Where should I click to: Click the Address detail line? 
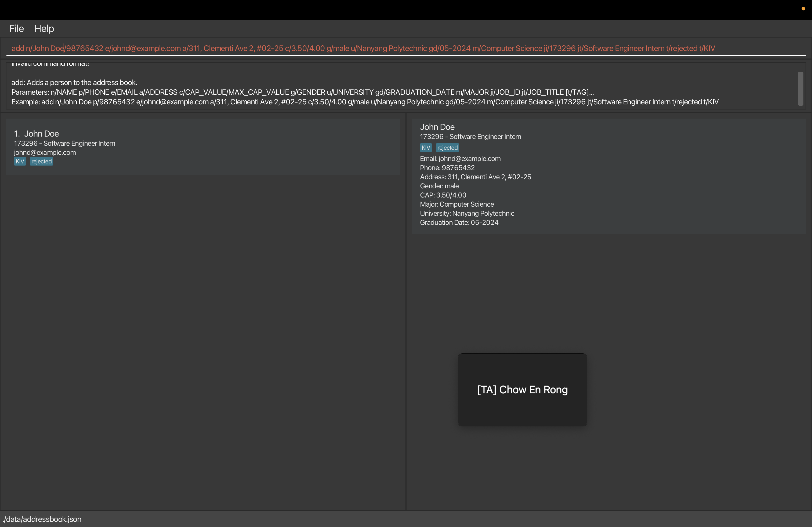pos(475,177)
